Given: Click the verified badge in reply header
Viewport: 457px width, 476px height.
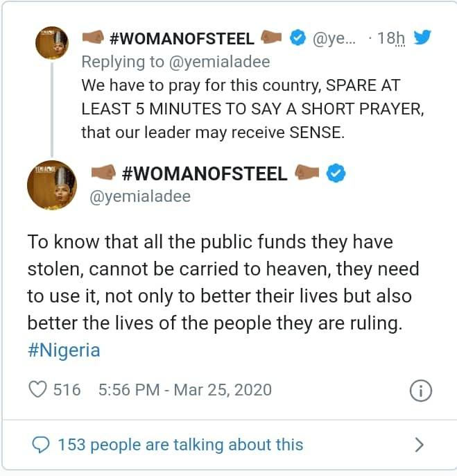Looking at the screenshot, I should pos(298,38).
